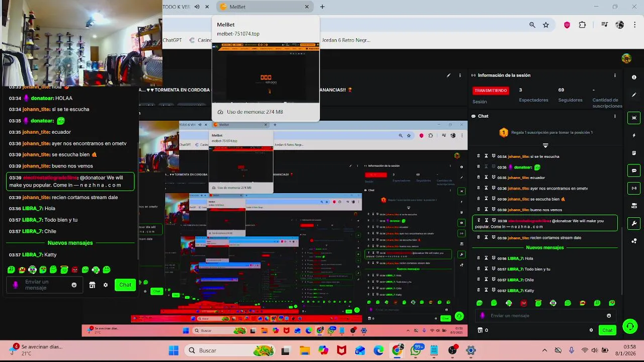This screenshot has height=362, width=644.
Task: Bookmark this page with the star icon
Action: pyautogui.click(x=546, y=25)
